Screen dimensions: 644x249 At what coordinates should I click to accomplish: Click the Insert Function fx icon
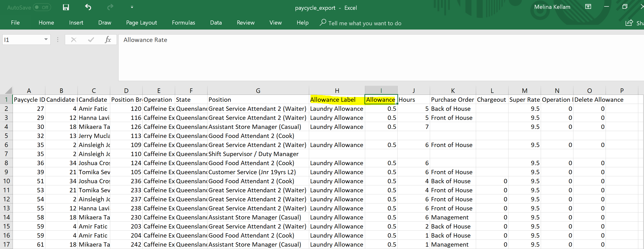[x=108, y=40]
